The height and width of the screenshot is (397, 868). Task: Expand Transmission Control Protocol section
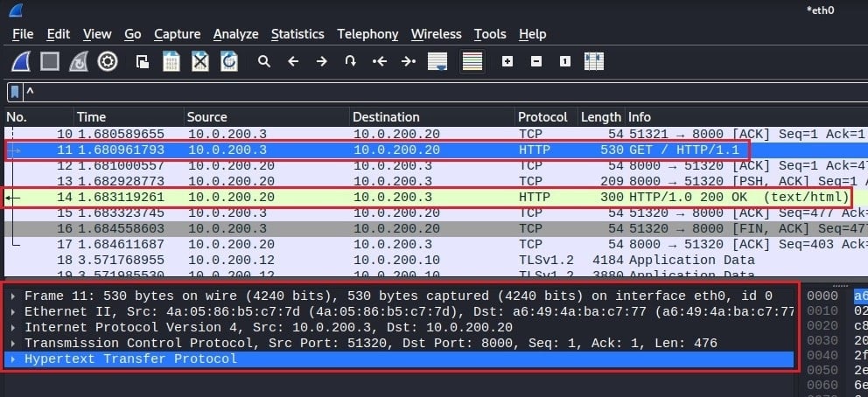coord(13,343)
